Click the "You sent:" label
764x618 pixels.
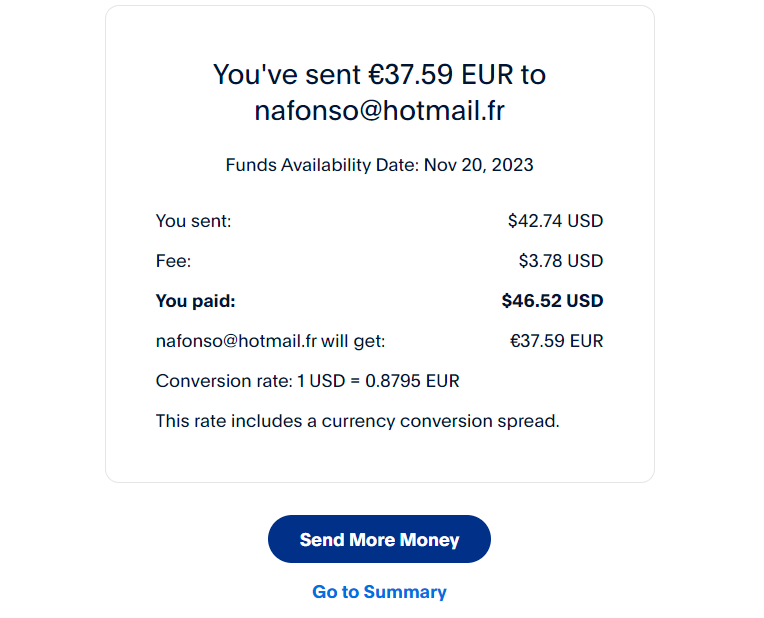click(x=193, y=221)
